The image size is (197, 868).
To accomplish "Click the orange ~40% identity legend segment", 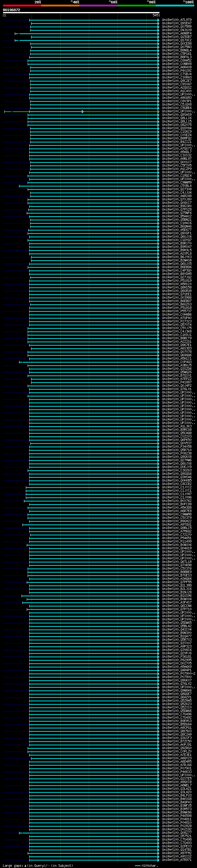I will [x=60, y=6].
